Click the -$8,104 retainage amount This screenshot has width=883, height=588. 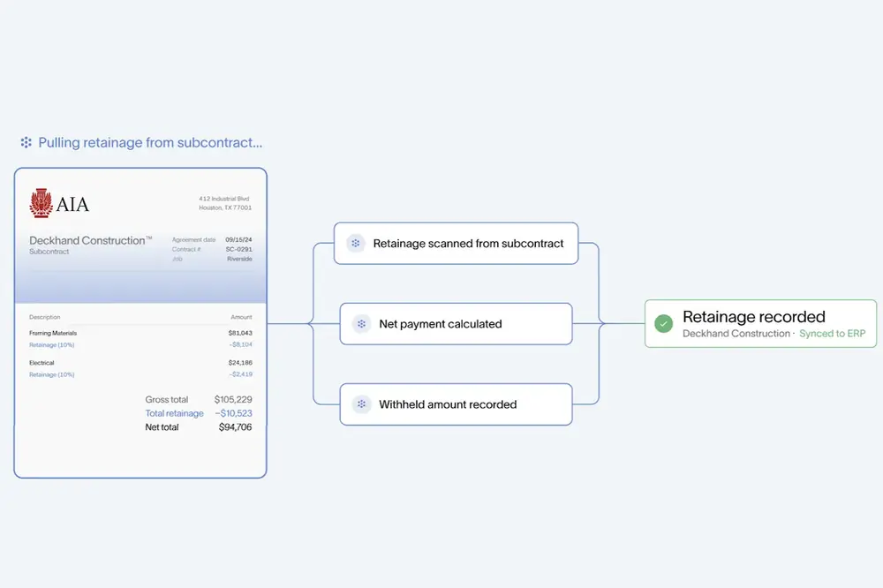(241, 344)
